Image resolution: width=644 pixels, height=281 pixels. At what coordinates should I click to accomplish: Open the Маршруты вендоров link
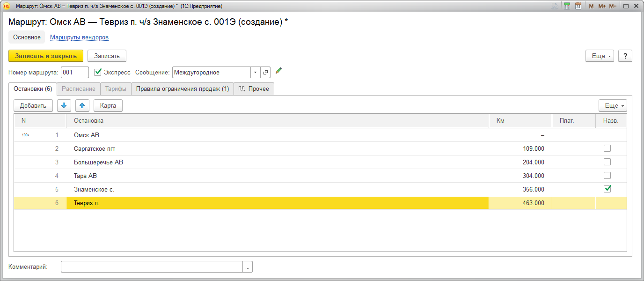coord(79,37)
